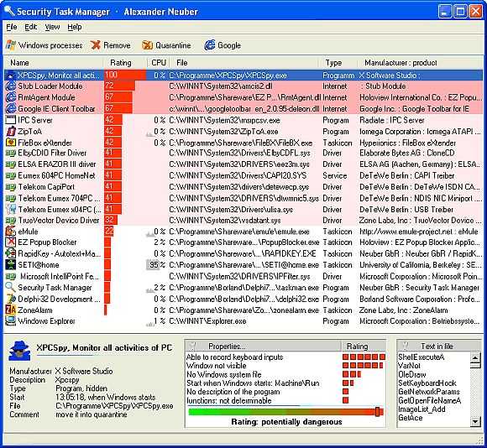This screenshot has width=487, height=448.
Task: Sort by Manufacturer : product column header
Action: (420, 63)
